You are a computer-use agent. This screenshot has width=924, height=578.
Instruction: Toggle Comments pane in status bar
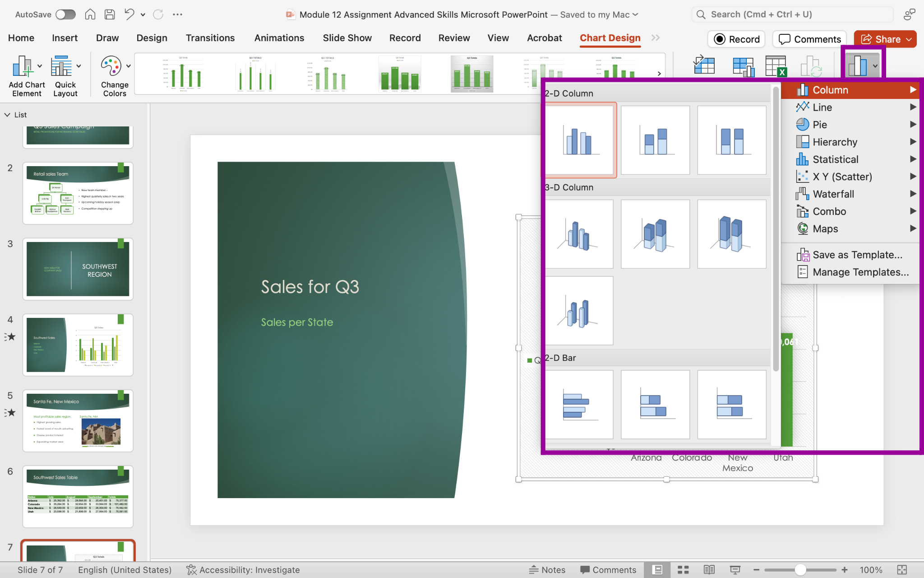[x=608, y=570]
